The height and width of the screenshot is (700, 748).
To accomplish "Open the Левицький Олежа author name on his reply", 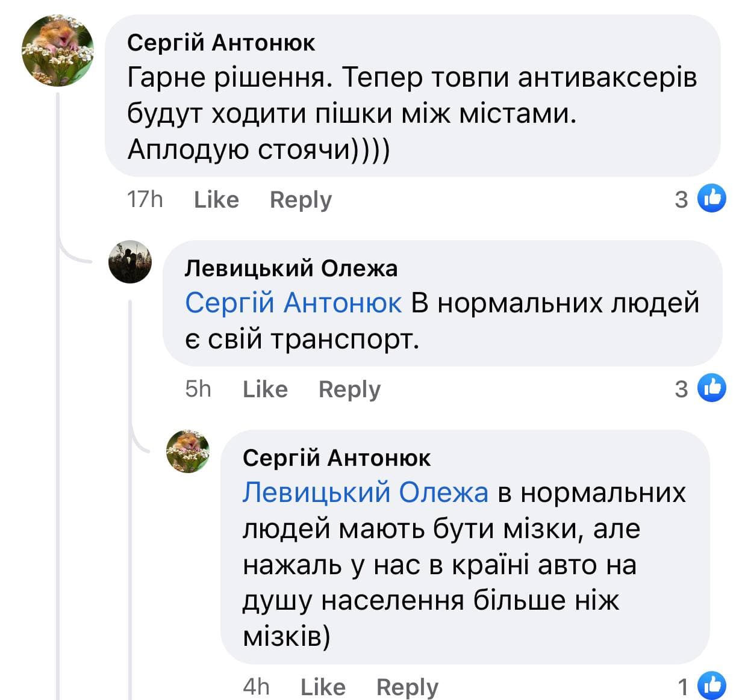I will 291,268.
